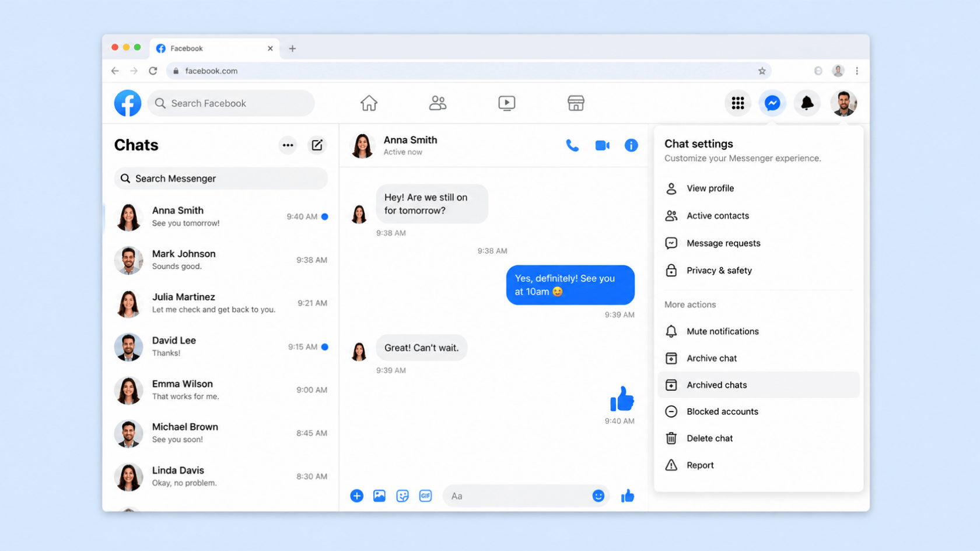Open the Marketplace icon

(x=576, y=103)
